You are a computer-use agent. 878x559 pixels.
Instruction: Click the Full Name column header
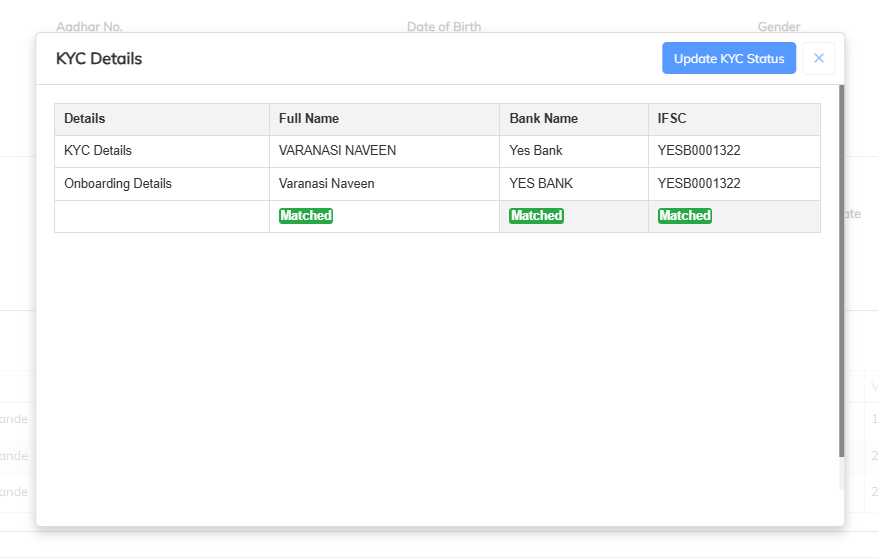(x=309, y=118)
